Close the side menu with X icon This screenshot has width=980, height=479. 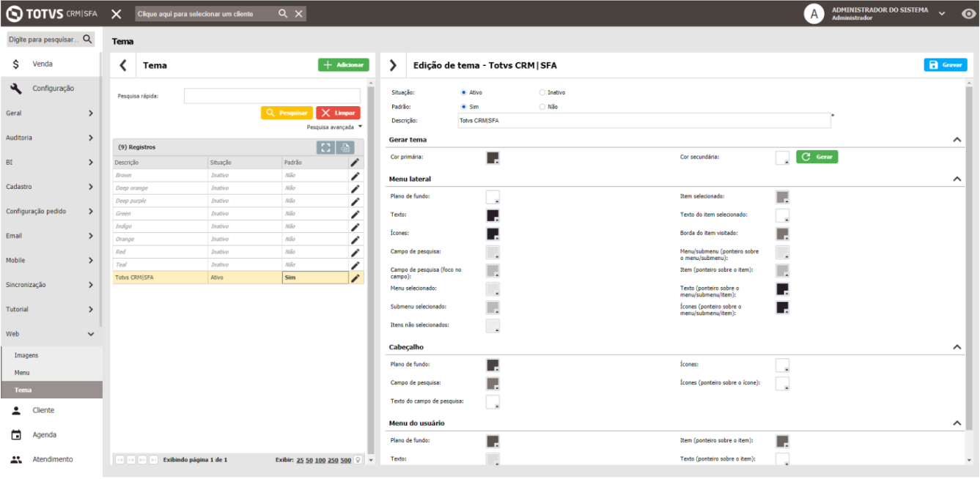pos(117,14)
